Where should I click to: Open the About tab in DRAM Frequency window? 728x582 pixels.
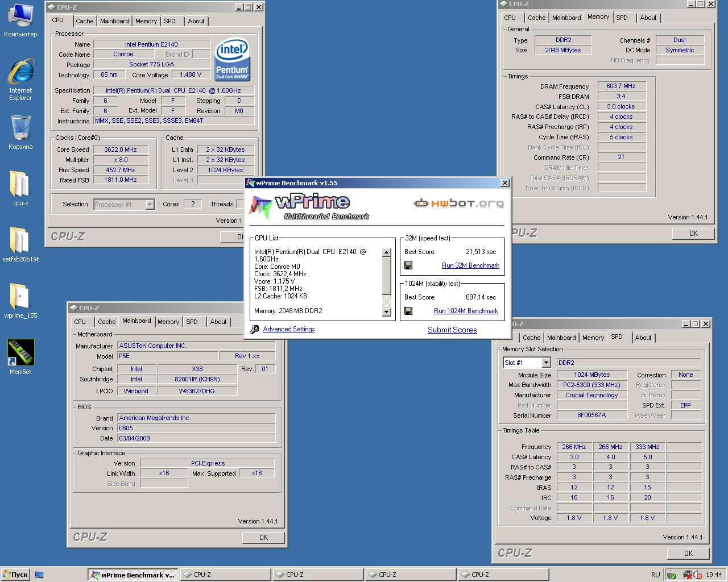648,18
